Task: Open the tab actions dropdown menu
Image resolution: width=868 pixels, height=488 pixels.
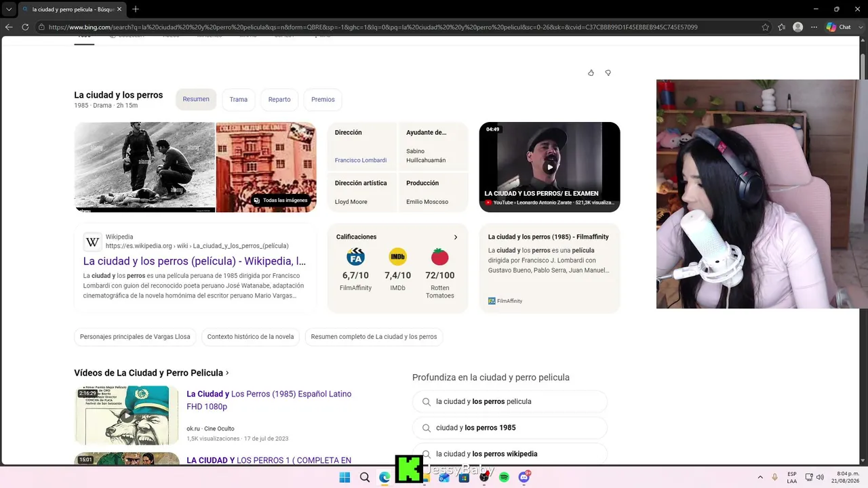Action: coord(9,9)
